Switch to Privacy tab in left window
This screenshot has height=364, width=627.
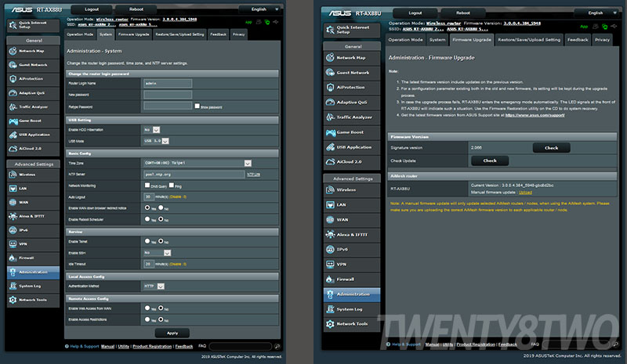239,34
